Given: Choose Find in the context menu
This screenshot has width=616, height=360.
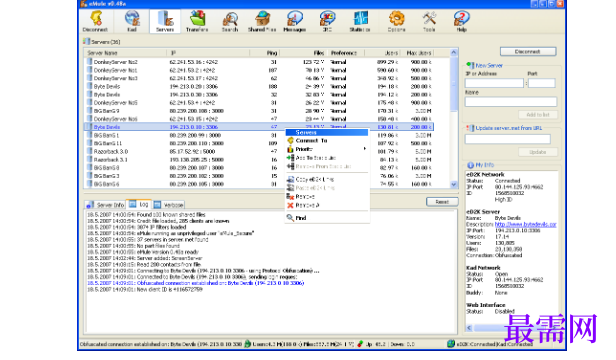Looking at the screenshot, I should tap(327, 218).
